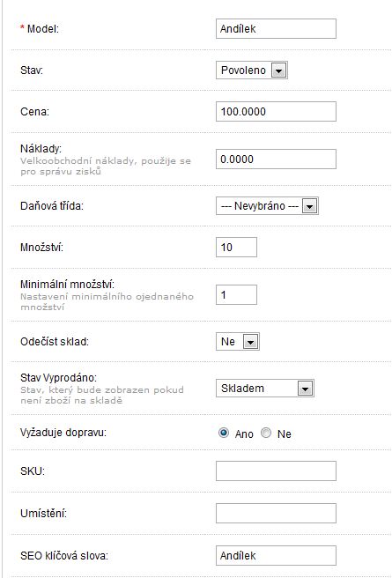Click the SEO klíčová slova field
The height and width of the screenshot is (578, 392).
click(276, 555)
